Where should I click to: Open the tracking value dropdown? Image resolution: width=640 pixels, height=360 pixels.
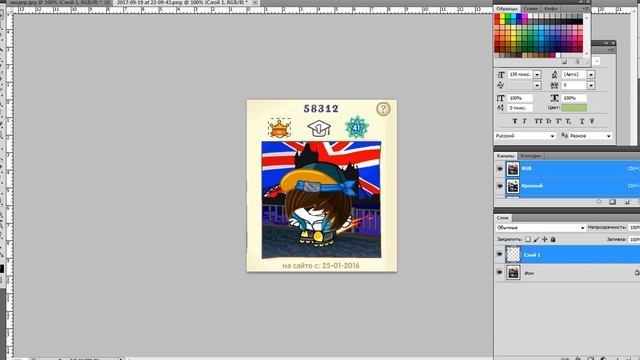591,85
